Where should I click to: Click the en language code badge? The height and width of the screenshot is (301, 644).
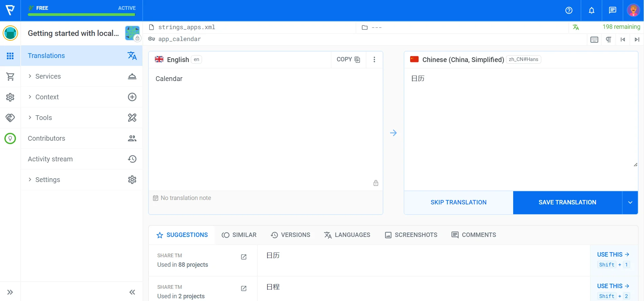pyautogui.click(x=197, y=59)
